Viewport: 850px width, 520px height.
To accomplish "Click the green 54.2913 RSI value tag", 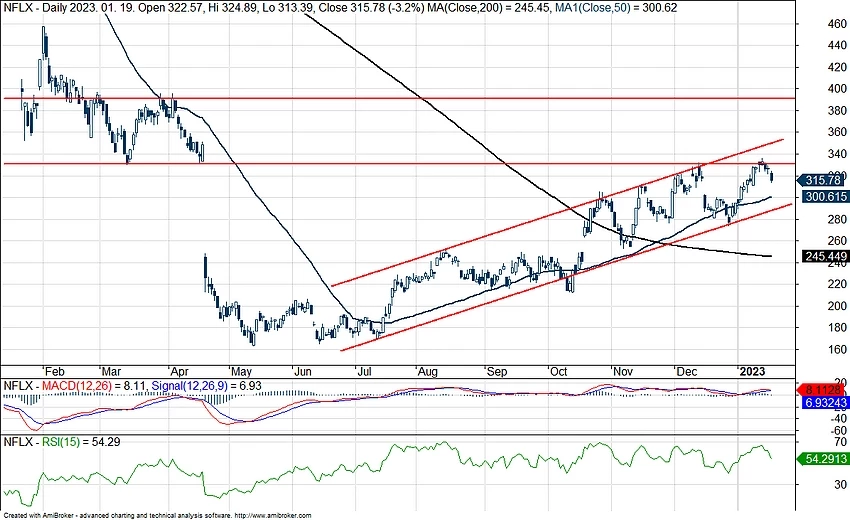I will [x=825, y=459].
